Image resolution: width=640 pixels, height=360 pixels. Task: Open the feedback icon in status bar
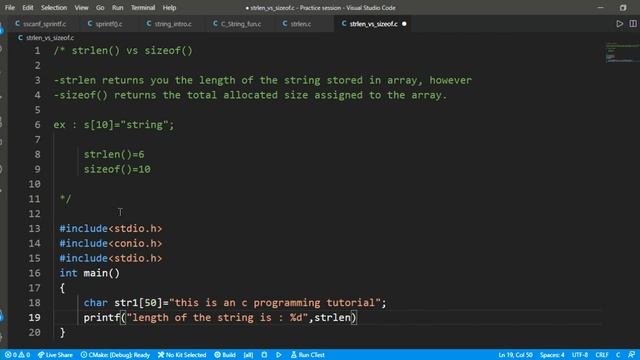pos(631,355)
